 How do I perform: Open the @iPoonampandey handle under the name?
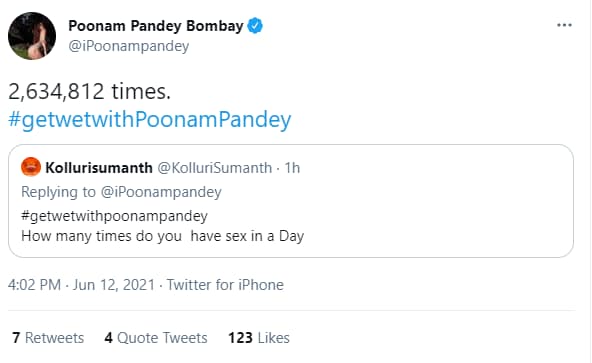(x=129, y=46)
